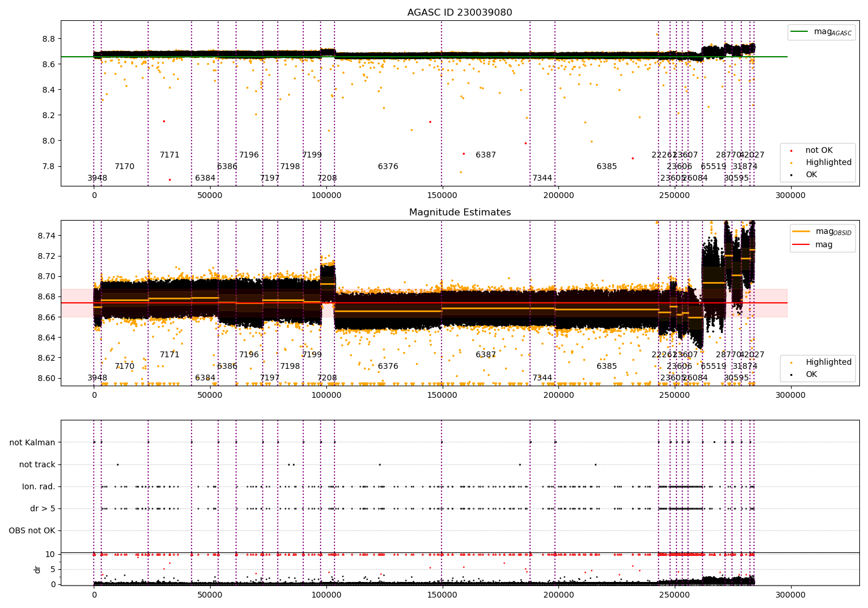The height and width of the screenshot is (608, 868).
Task: Click y-axis tick 10 on the bottom dr plot
Action: (51, 554)
